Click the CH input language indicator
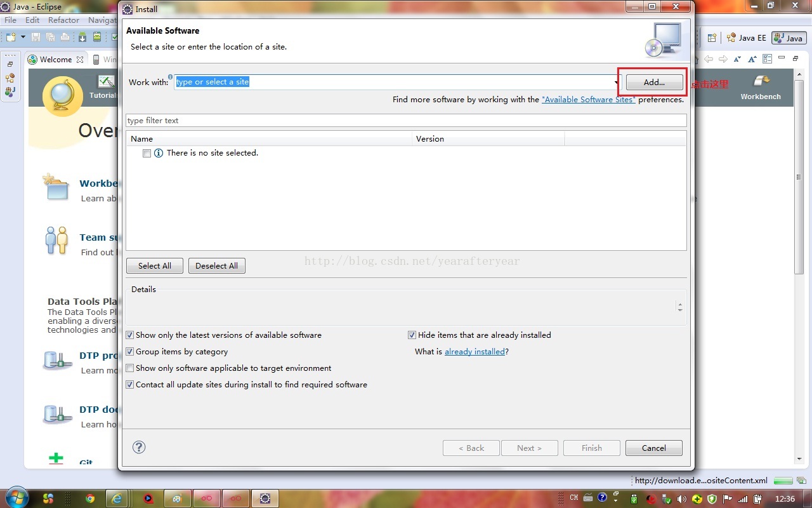This screenshot has height=508, width=812. (574, 498)
